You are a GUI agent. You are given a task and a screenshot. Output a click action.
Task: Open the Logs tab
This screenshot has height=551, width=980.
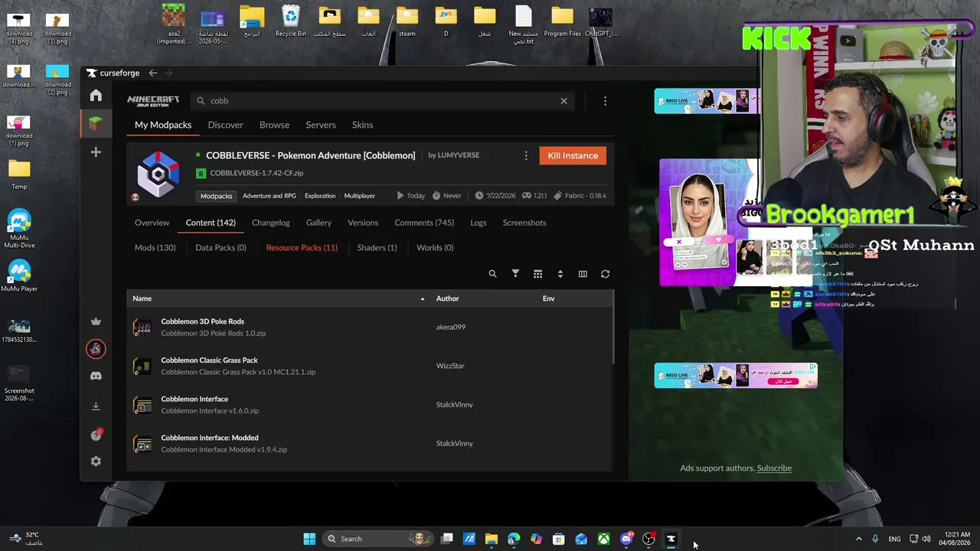click(479, 223)
